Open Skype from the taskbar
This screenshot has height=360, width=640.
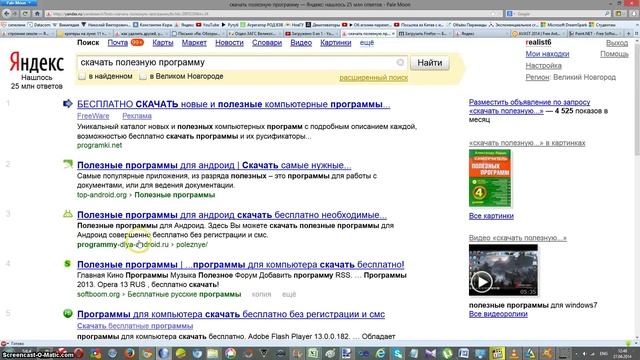coord(397,353)
